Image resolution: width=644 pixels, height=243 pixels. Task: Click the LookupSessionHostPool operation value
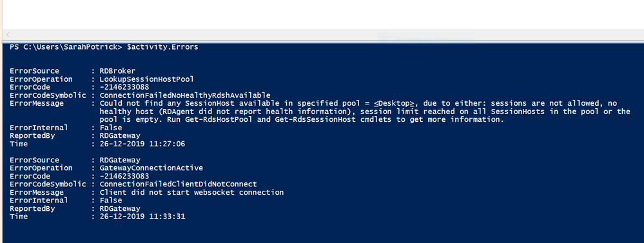tap(146, 79)
